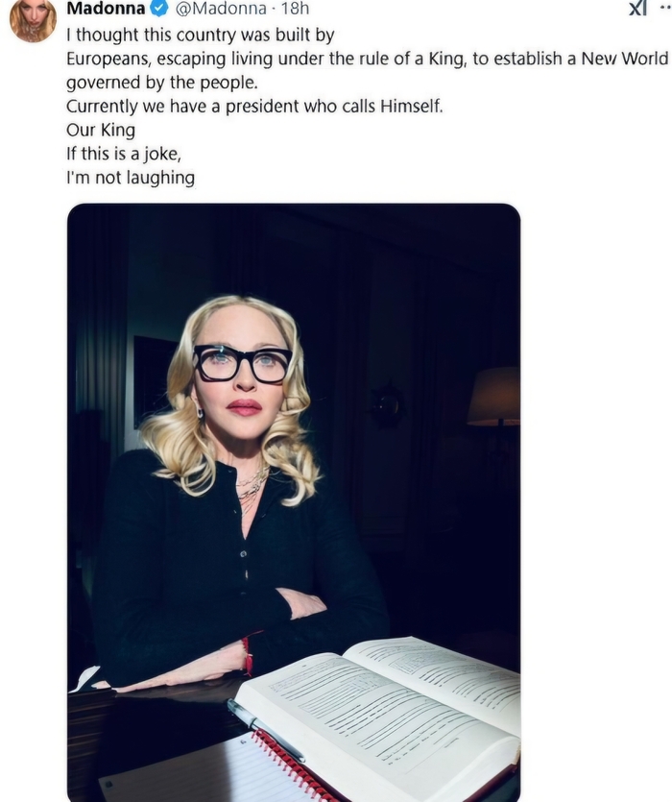Click the black eyeglasses in the photo

click(x=243, y=364)
